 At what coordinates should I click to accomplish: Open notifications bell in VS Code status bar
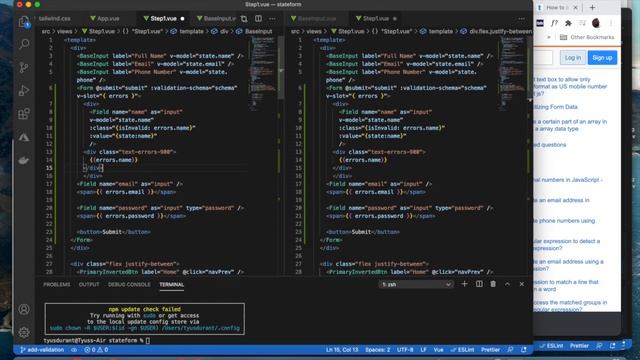(x=524, y=350)
